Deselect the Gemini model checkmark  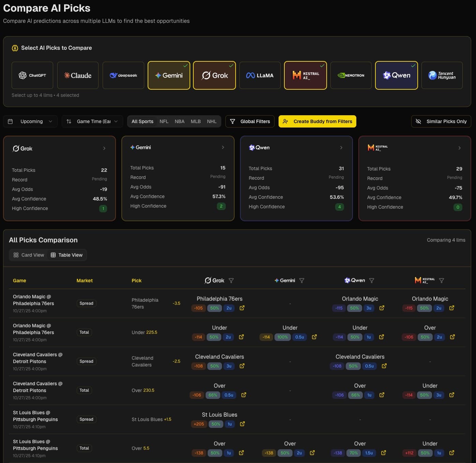click(185, 66)
